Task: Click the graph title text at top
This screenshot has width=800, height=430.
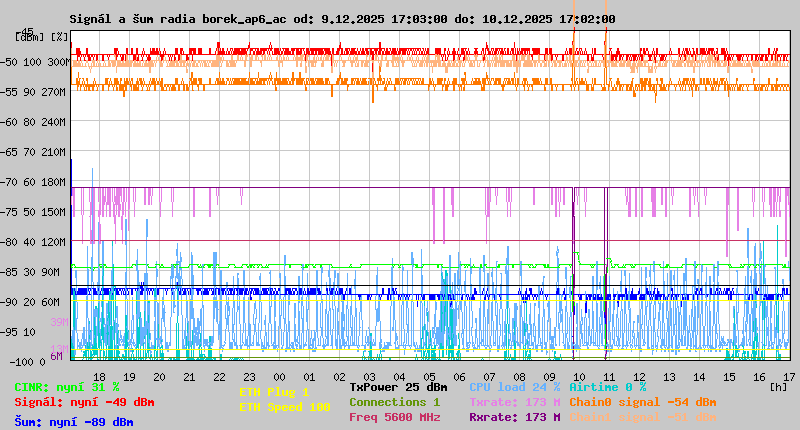Action: coord(342,19)
